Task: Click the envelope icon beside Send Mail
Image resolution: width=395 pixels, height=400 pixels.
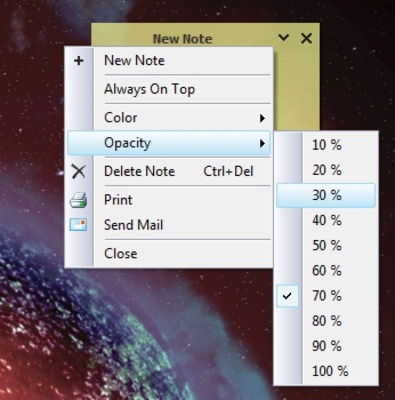Action: pyautogui.click(x=79, y=225)
